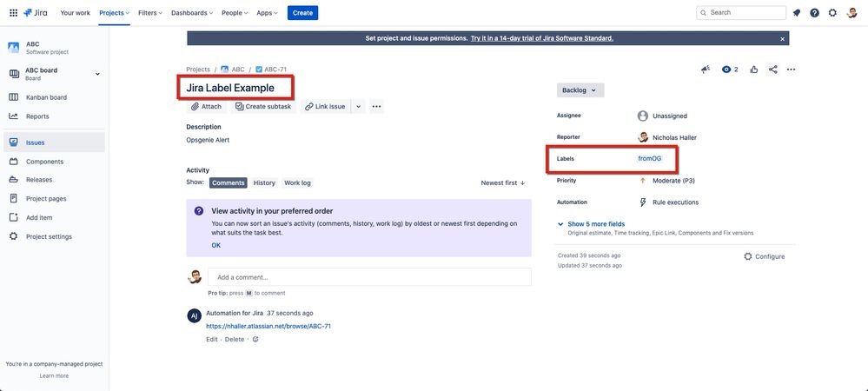Screen dimensions: 868x391
Task: Open the settings gear in top bar
Action: point(832,13)
